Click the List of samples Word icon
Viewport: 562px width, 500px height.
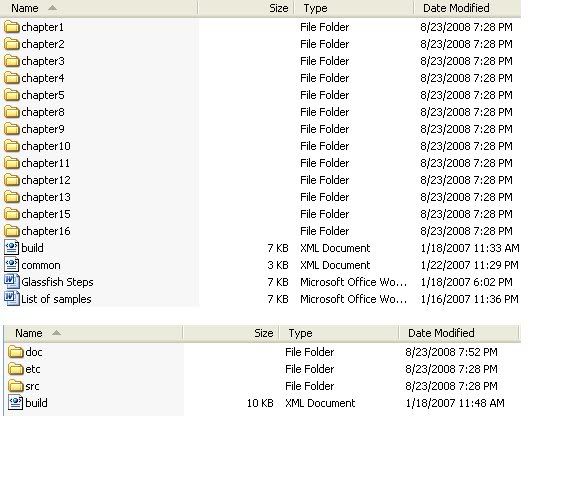[x=12, y=298]
